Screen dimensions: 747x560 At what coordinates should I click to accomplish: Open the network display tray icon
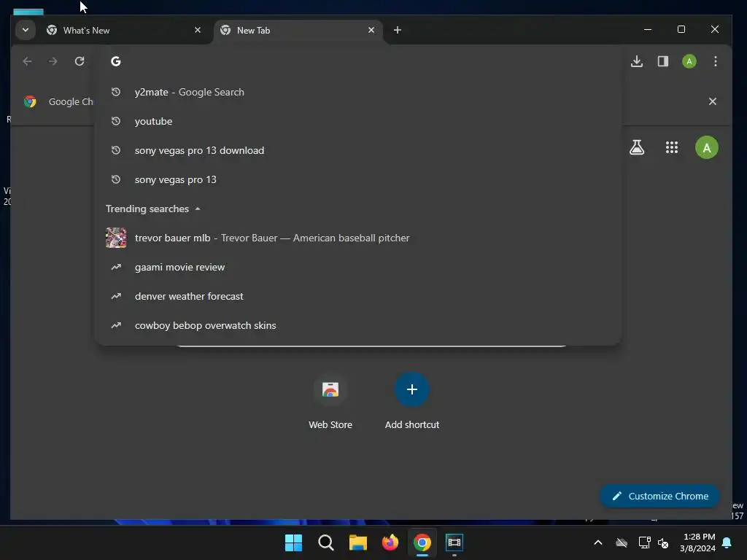point(644,542)
